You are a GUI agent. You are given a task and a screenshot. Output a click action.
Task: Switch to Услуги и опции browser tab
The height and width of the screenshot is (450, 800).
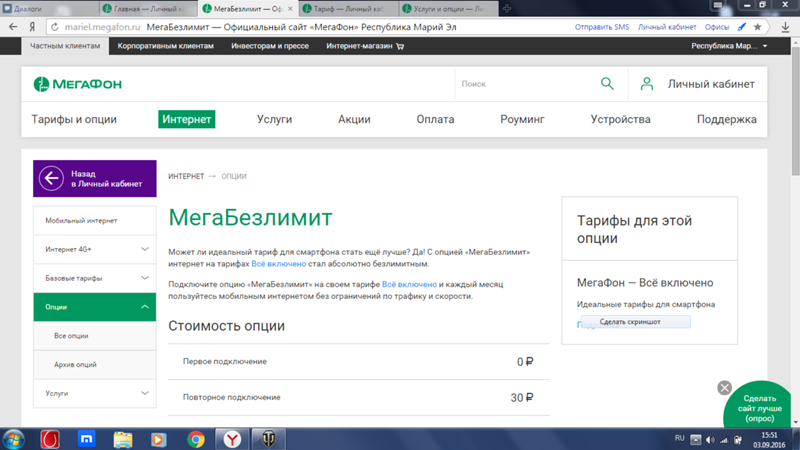448,9
